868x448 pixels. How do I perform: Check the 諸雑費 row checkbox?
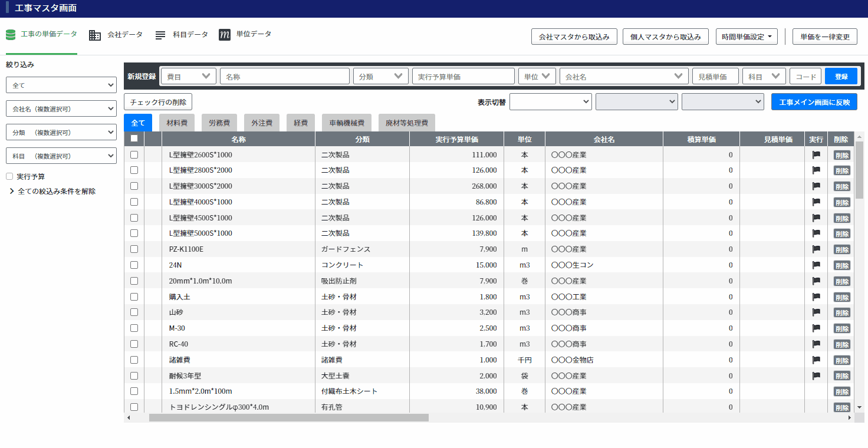[x=134, y=360]
